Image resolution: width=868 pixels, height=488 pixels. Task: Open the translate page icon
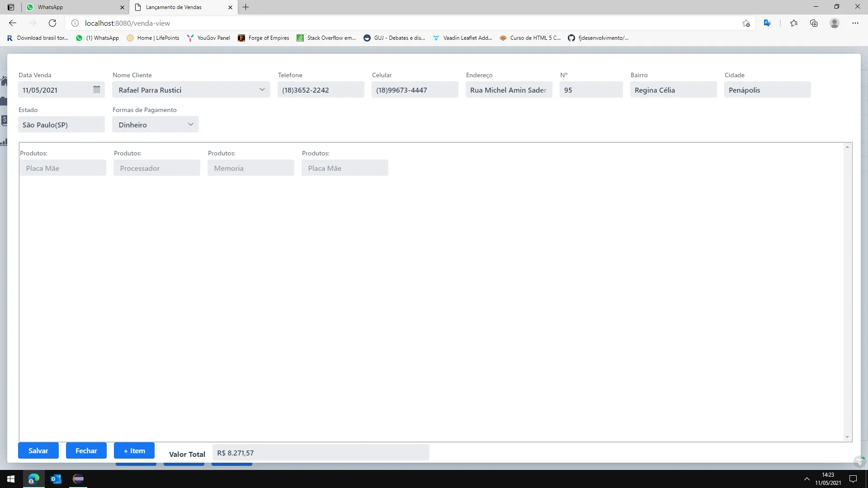coord(767,23)
